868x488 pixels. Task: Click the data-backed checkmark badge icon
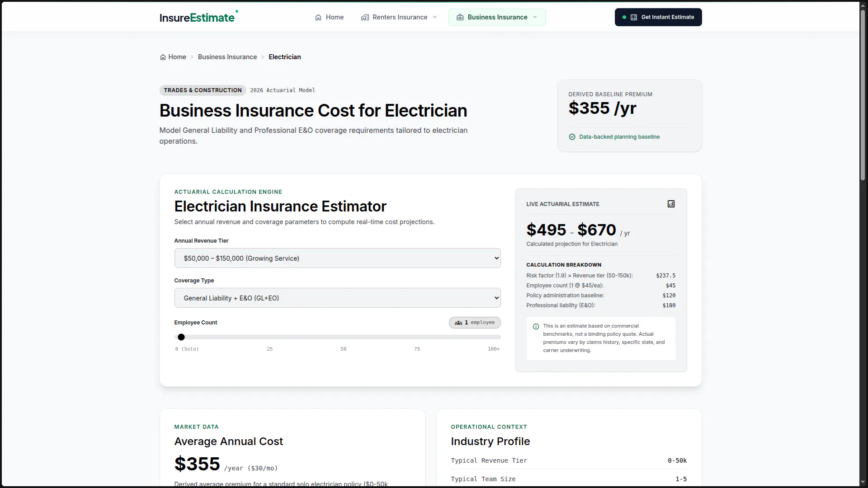(x=572, y=137)
